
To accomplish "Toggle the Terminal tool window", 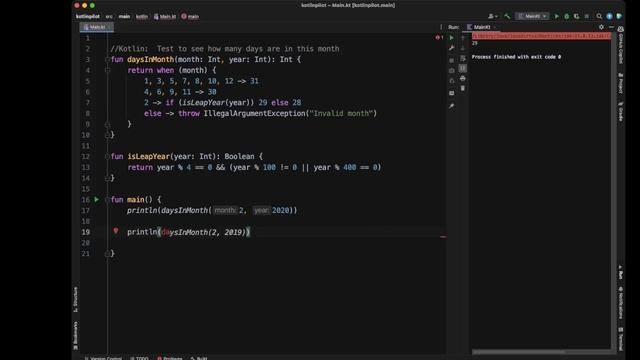I will 620,339.
